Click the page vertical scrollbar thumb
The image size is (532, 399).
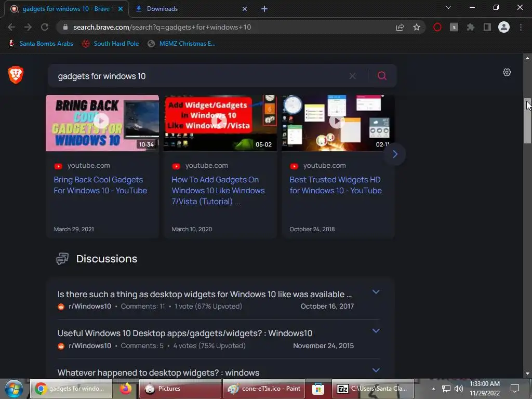click(x=527, y=121)
